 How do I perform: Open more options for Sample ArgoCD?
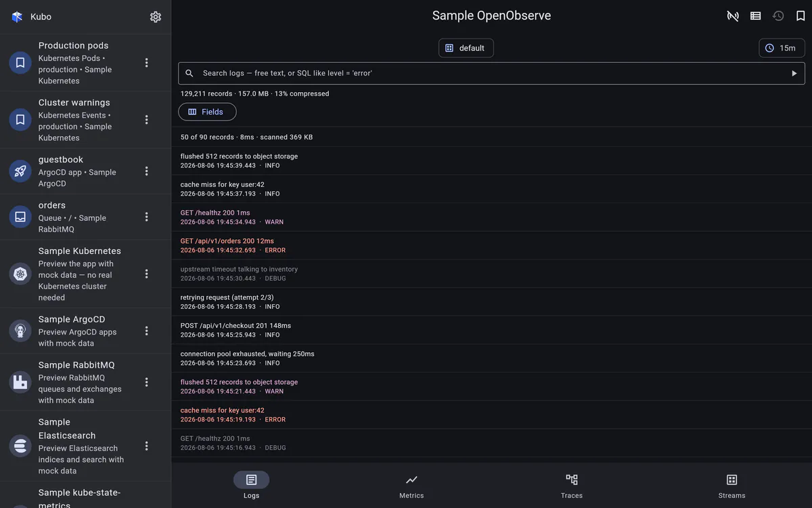pos(146,331)
